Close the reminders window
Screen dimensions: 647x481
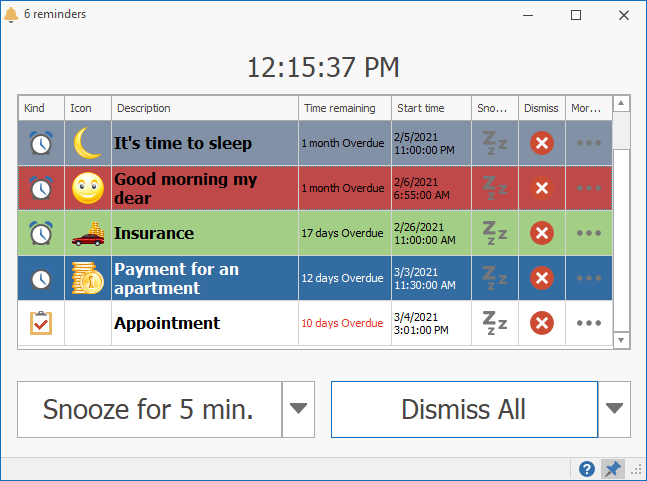coord(623,15)
